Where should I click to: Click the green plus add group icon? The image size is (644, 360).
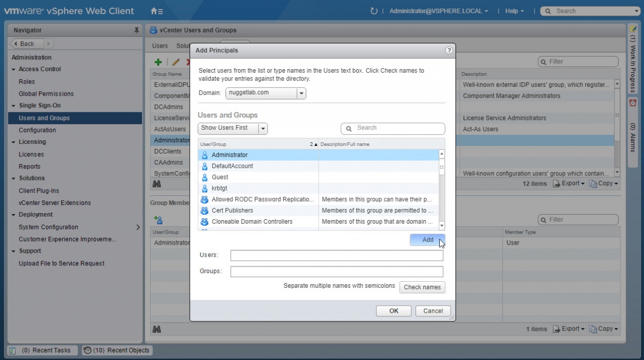158,62
